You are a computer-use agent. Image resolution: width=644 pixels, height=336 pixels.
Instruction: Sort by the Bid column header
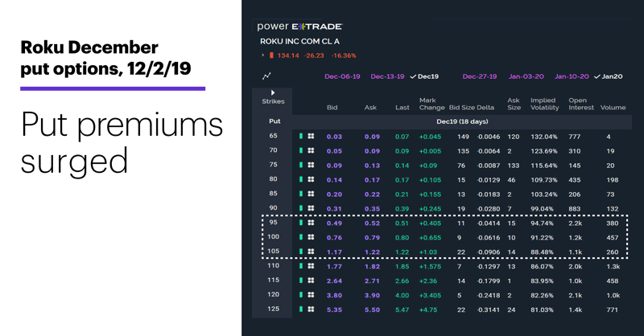pos(332,108)
